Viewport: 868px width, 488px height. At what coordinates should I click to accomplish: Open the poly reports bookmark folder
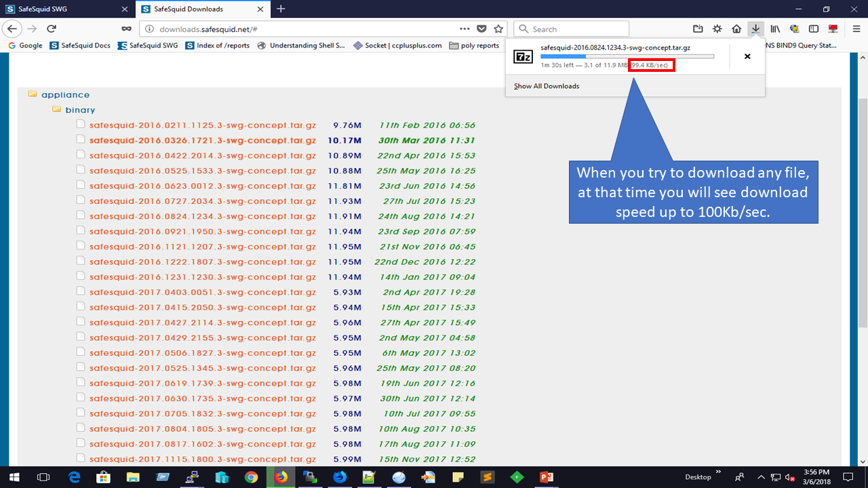[x=474, y=45]
